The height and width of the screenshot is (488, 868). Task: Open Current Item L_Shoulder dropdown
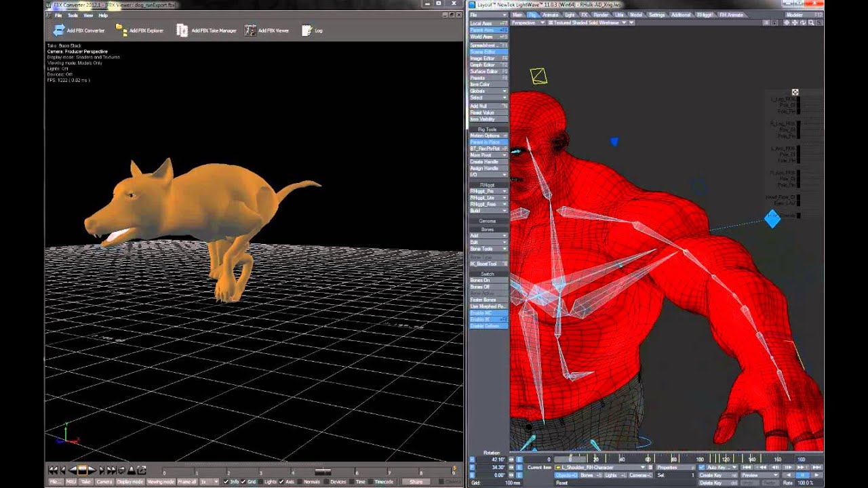(601, 468)
